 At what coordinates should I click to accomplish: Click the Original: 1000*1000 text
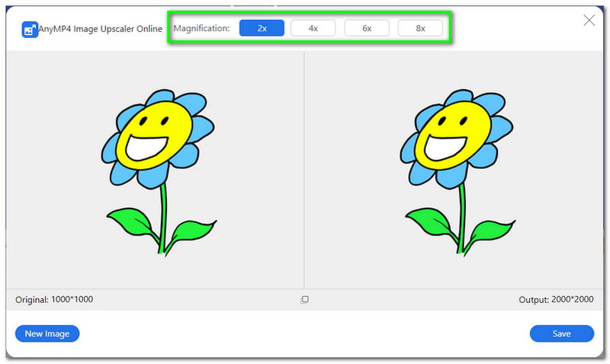(54, 299)
